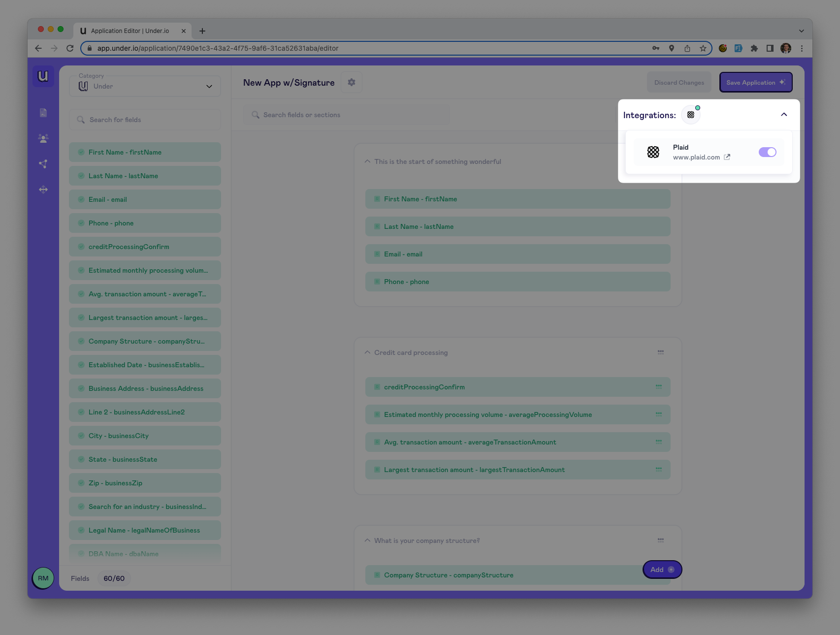Click Save Application button
Image resolution: width=840 pixels, height=635 pixels.
[x=755, y=82]
